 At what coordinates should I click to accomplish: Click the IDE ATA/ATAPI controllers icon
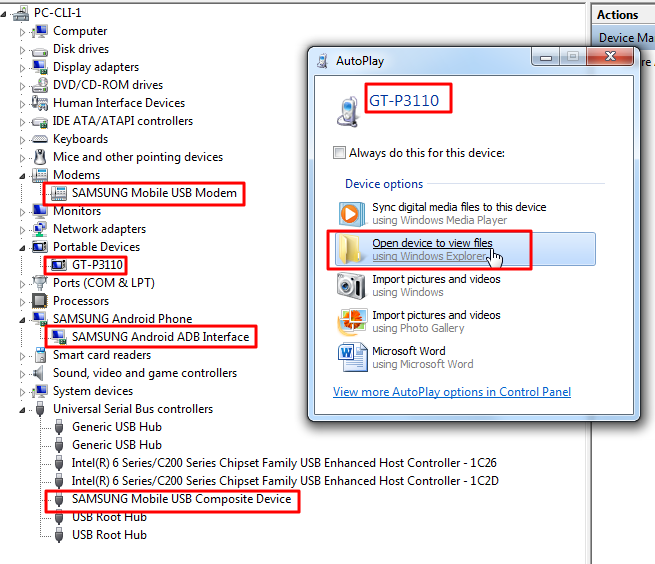(x=41, y=122)
